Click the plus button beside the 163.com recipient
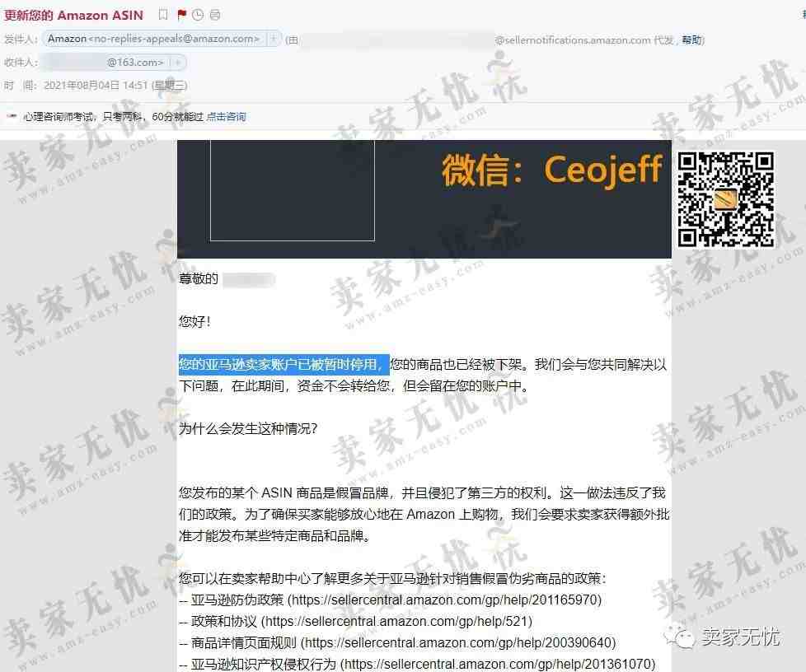The image size is (806, 672). coord(177,62)
